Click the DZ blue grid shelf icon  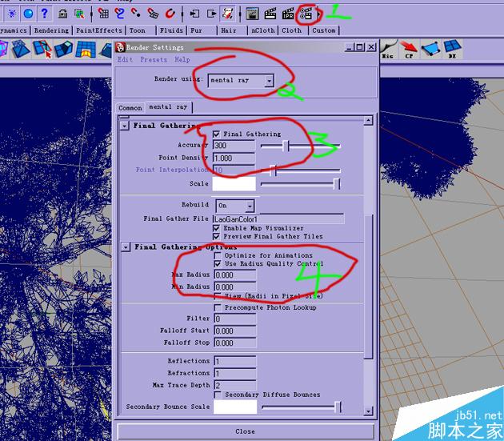click(453, 49)
